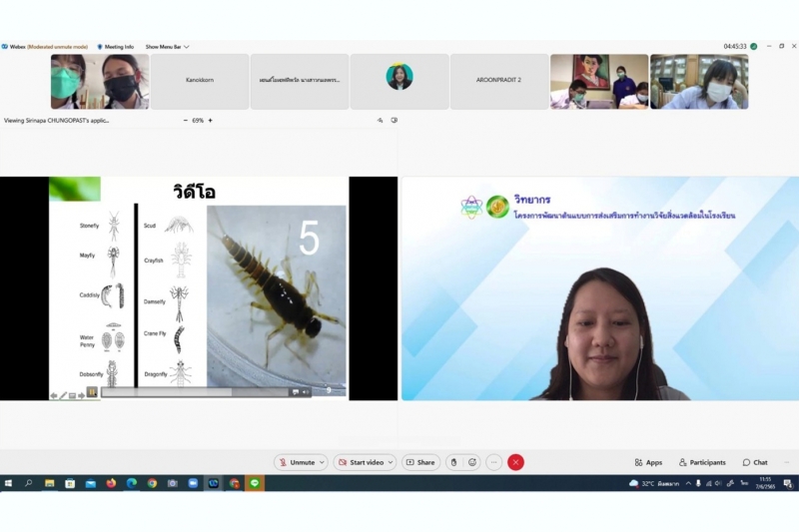The height and width of the screenshot is (532, 799).
Task: Select Kanokkorn participant tile
Action: (199, 81)
